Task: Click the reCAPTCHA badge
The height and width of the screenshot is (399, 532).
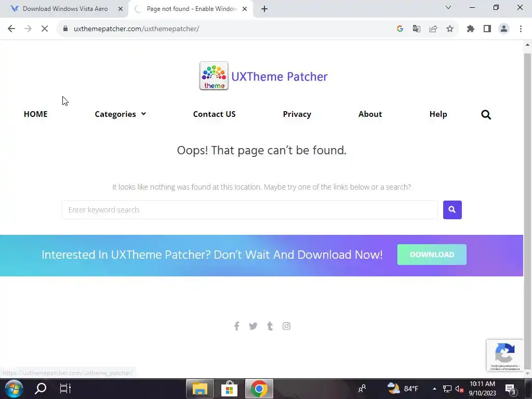Action: (505, 355)
